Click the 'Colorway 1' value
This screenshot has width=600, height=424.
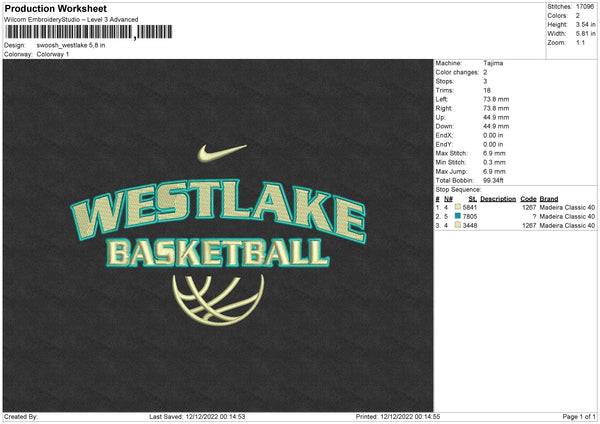pyautogui.click(x=53, y=54)
